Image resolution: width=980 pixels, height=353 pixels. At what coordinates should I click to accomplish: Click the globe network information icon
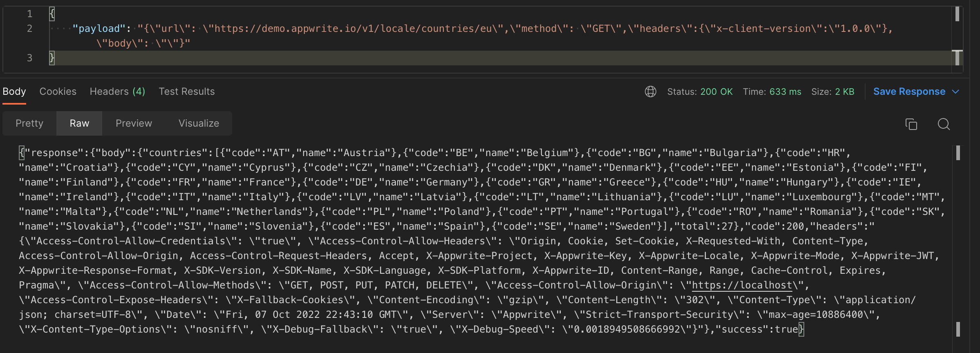point(650,92)
